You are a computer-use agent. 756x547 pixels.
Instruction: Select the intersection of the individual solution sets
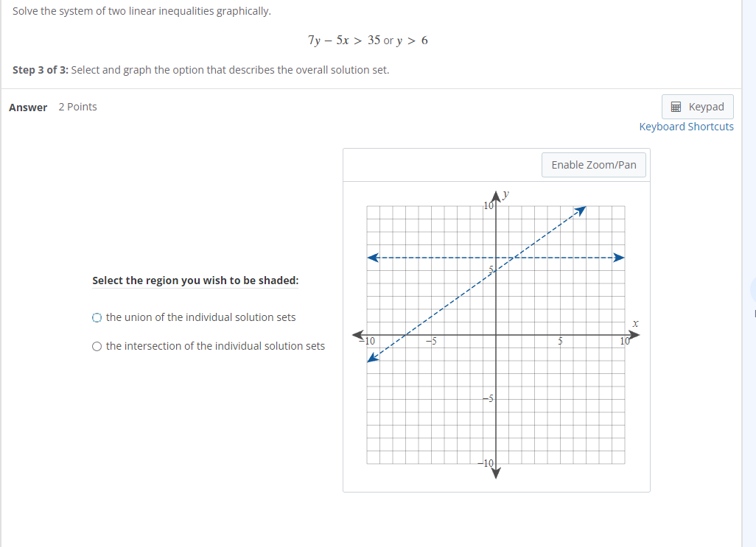coord(97,346)
